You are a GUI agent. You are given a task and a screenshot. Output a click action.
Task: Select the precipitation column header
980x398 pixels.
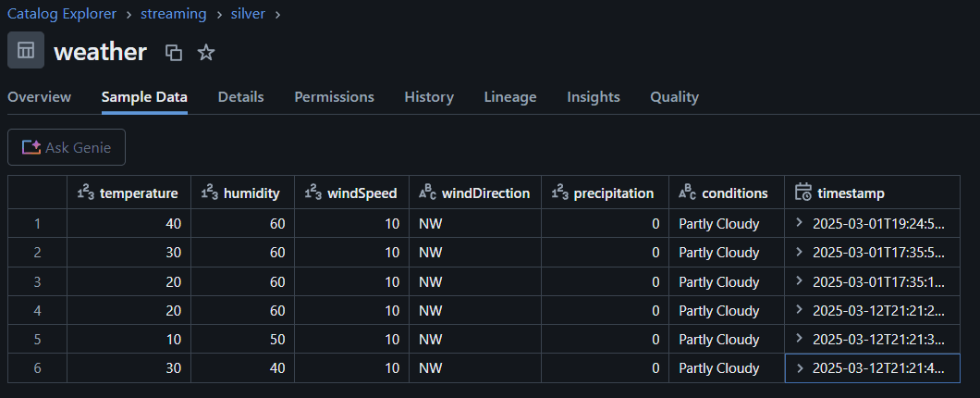pos(605,193)
